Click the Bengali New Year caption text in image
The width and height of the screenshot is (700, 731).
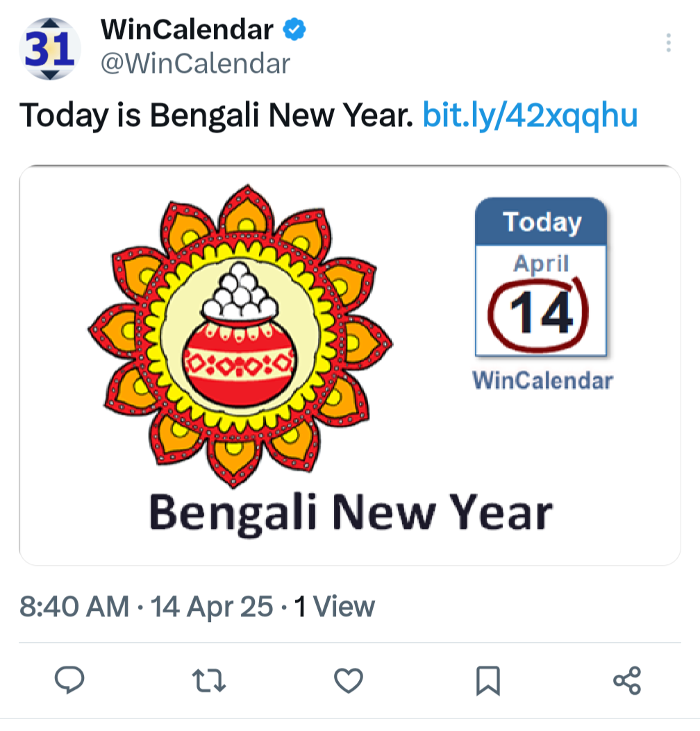click(351, 514)
